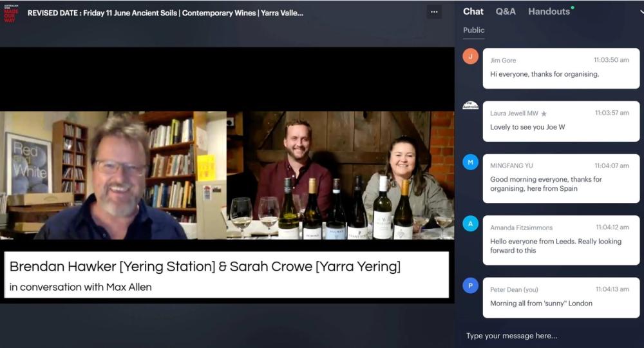Click MINGFANG YU's name in chat
This screenshot has height=348, width=644.
[x=511, y=166]
